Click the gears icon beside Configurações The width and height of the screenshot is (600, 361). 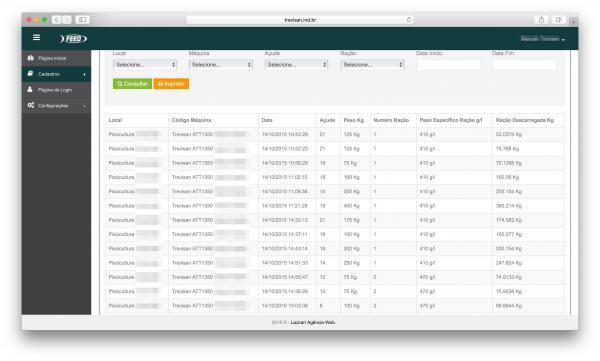pyautogui.click(x=31, y=105)
